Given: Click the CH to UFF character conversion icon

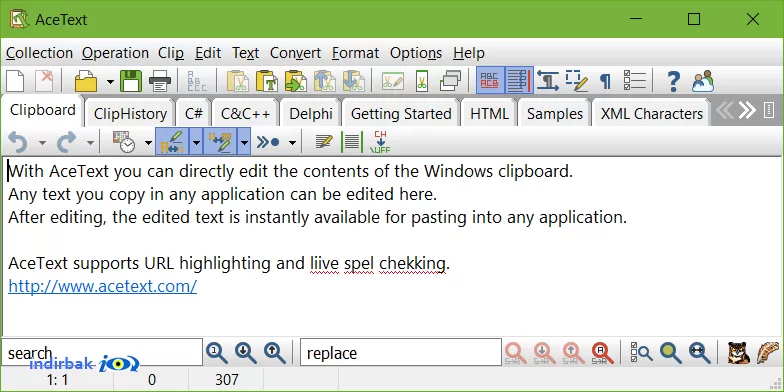Looking at the screenshot, I should pyautogui.click(x=380, y=143).
